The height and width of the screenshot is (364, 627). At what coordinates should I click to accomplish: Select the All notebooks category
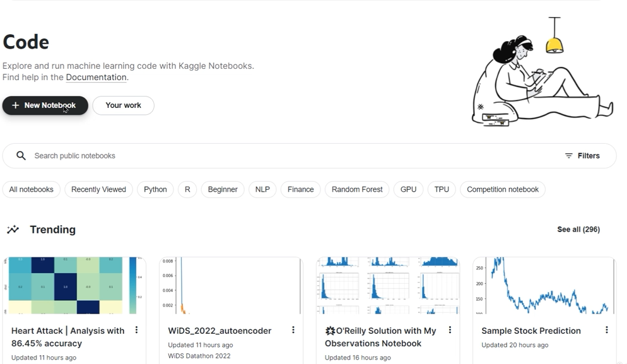[32, 189]
